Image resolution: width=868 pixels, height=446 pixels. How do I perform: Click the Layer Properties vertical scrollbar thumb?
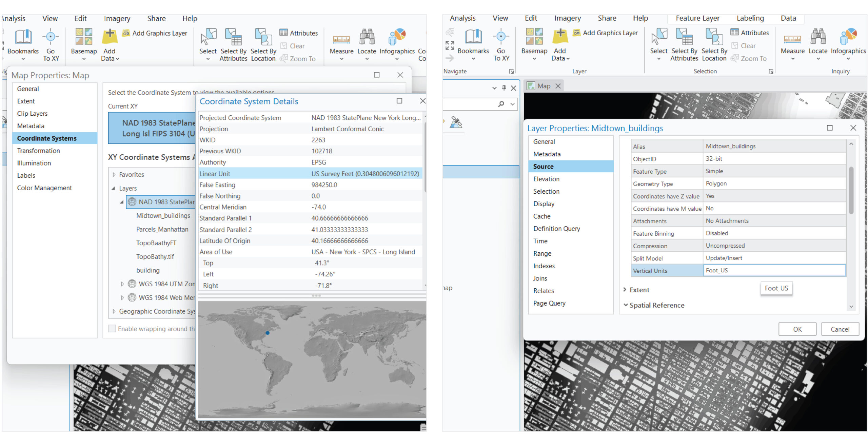(851, 190)
